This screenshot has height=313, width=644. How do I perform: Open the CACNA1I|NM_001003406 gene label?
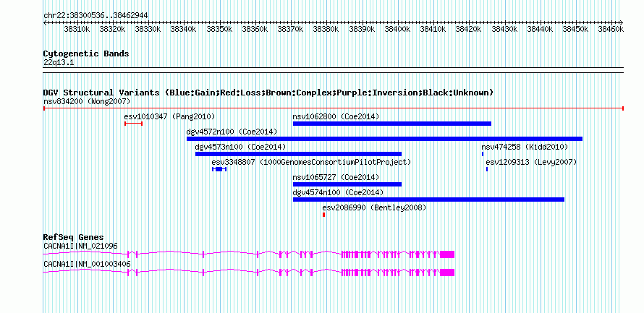click(x=87, y=264)
